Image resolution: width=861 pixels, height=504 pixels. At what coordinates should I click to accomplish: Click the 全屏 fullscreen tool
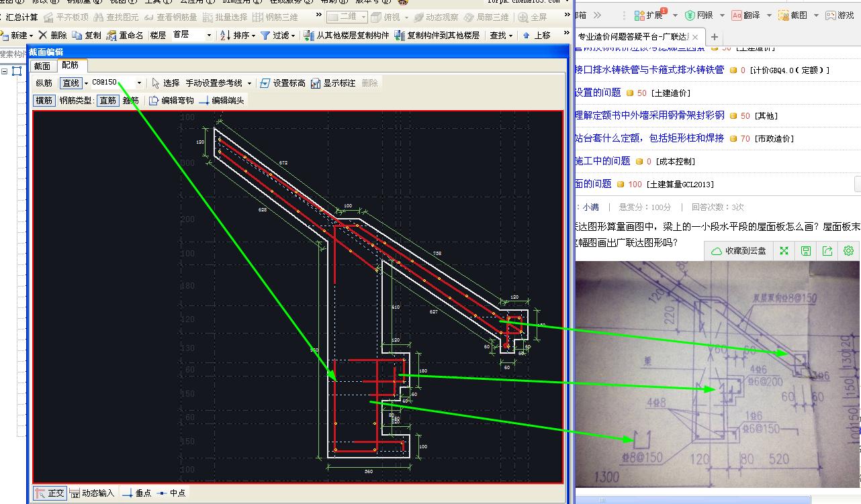pyautogui.click(x=533, y=17)
